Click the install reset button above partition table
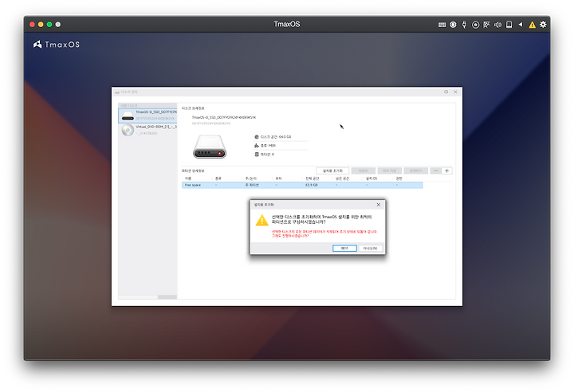 tap(332, 171)
